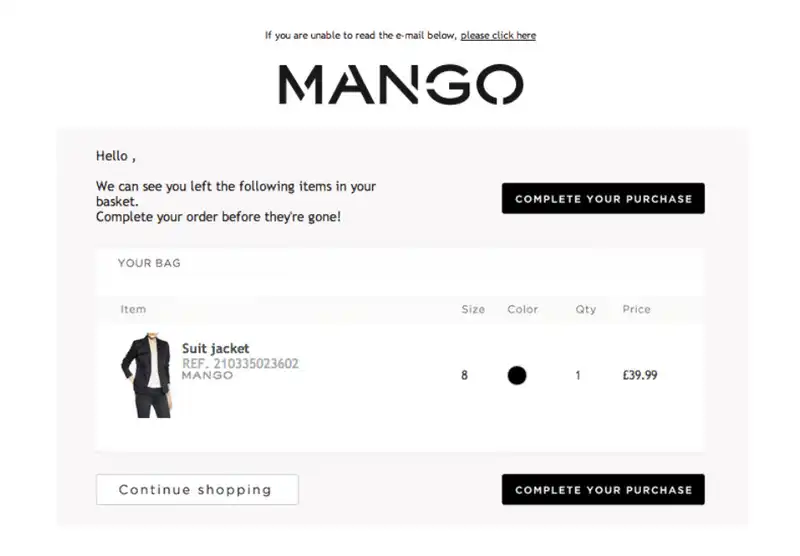Click the Price column header
Viewport: 800px width, 556px height.
tap(636, 309)
